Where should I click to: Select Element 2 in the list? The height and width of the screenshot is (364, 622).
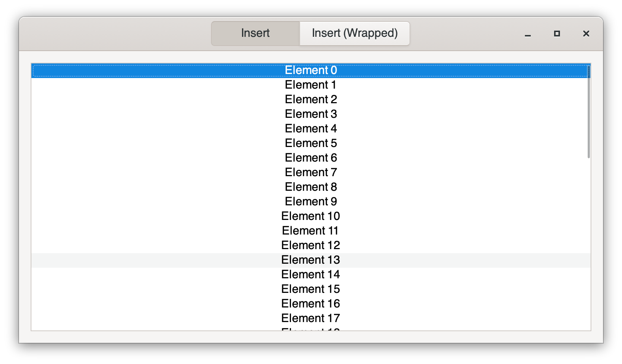pos(311,100)
